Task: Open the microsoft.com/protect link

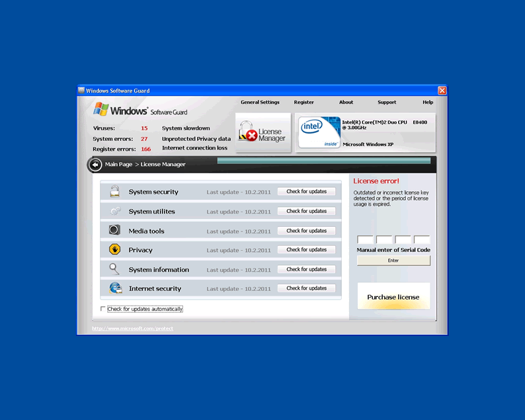Action: 132,329
